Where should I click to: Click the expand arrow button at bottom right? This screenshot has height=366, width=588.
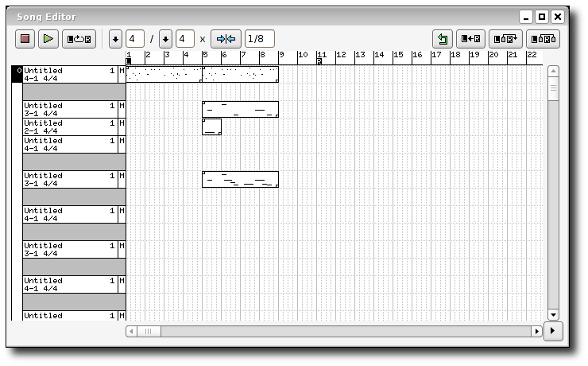[553, 331]
